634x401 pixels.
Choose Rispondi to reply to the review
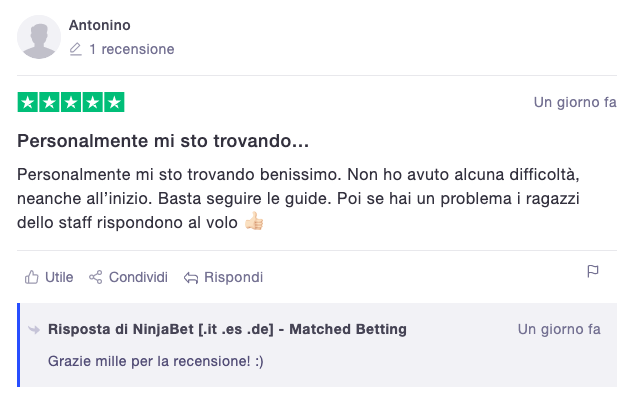coord(233,277)
